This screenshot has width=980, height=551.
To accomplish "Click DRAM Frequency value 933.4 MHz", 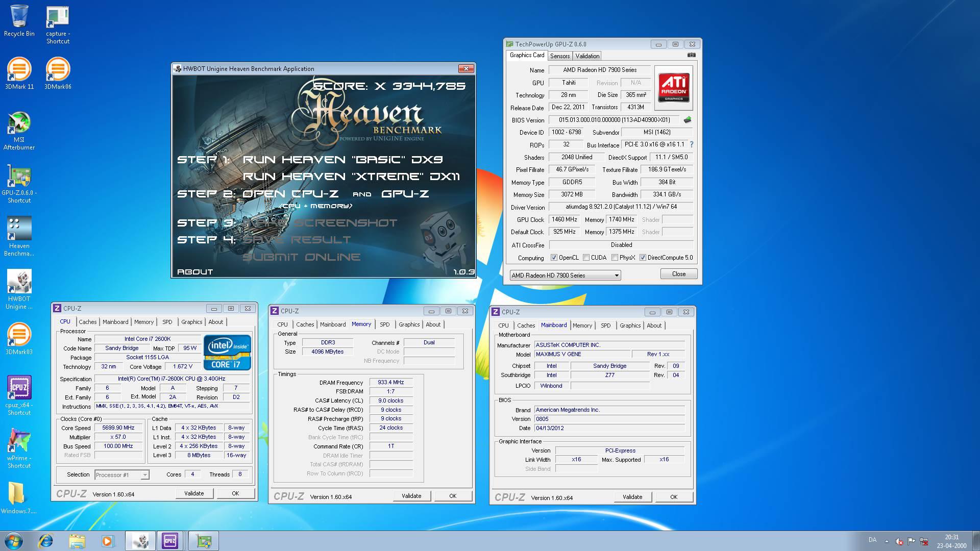I will coord(391,382).
